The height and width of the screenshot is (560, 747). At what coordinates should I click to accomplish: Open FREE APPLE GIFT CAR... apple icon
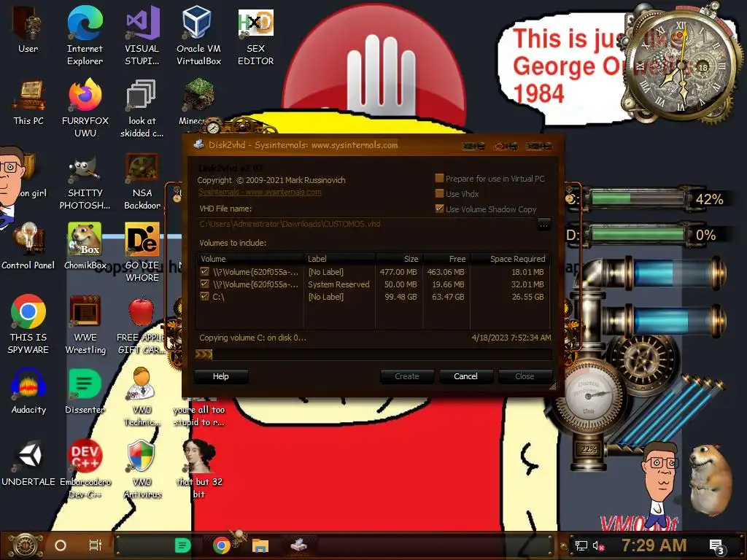[141, 326]
